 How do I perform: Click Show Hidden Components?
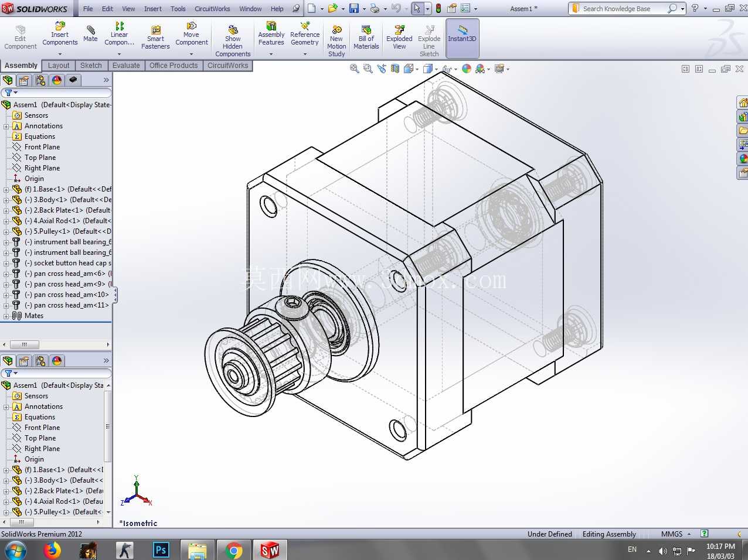point(233,41)
